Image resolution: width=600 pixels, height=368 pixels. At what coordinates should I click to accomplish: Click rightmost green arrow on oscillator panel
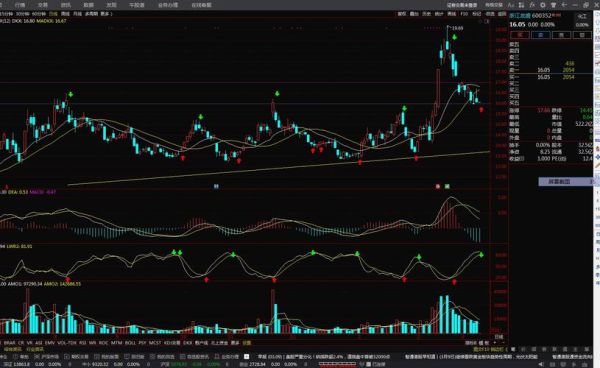click(x=481, y=254)
